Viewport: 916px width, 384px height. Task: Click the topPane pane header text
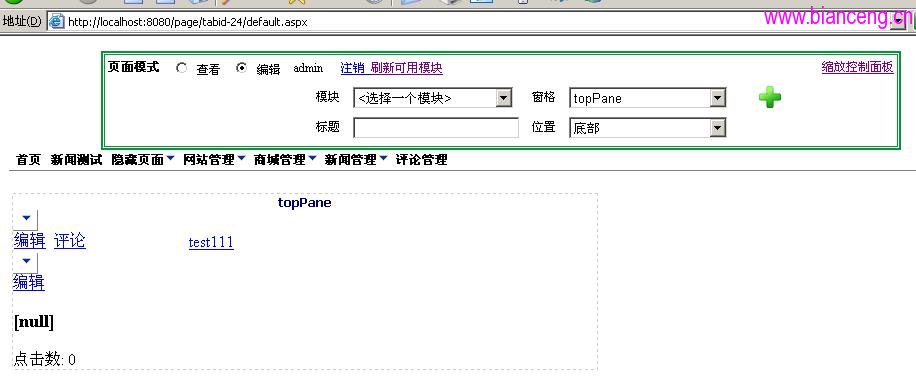point(304,203)
